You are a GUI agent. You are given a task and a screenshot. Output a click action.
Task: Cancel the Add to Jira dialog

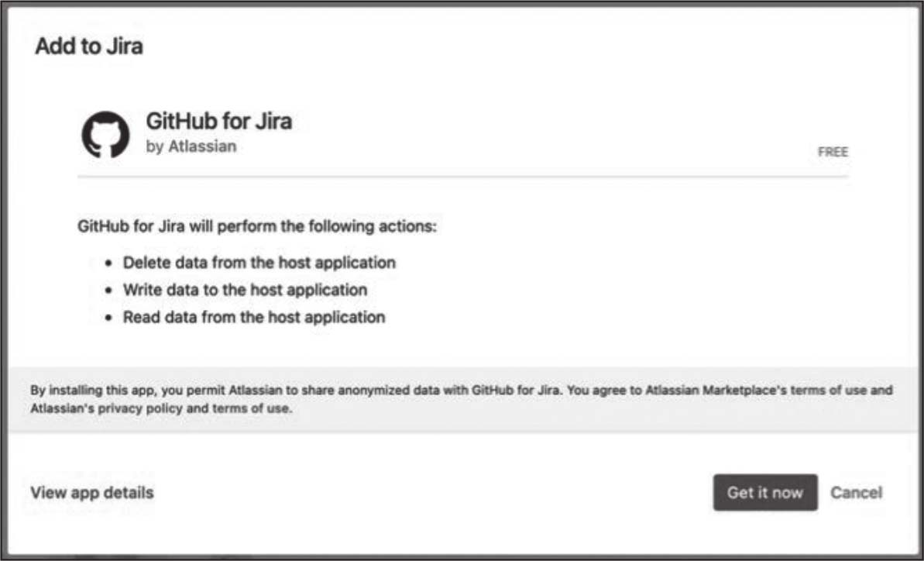pyautogui.click(x=856, y=493)
